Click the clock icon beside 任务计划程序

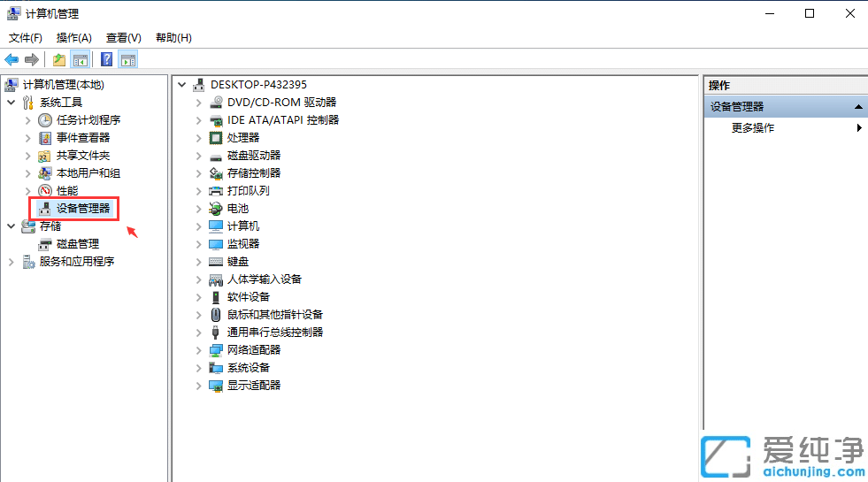tap(45, 120)
